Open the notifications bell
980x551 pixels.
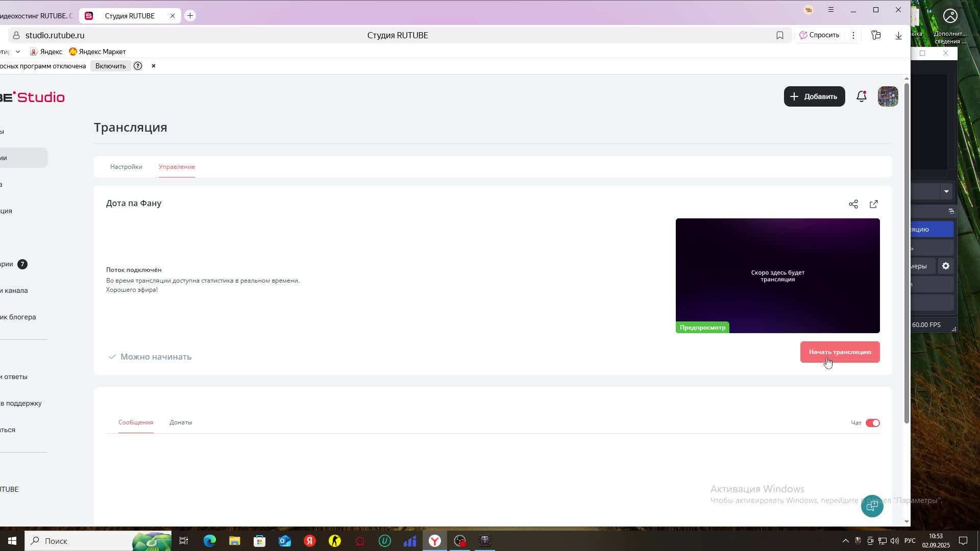point(862,96)
